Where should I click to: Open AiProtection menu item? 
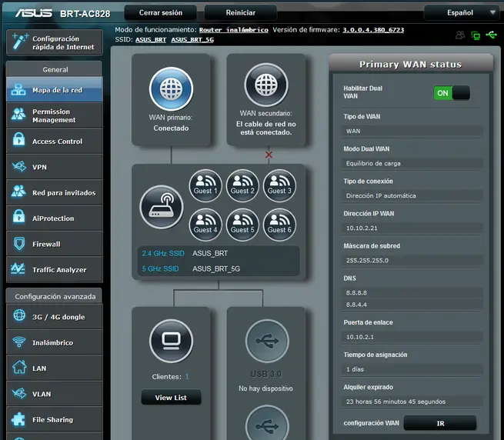pos(54,218)
